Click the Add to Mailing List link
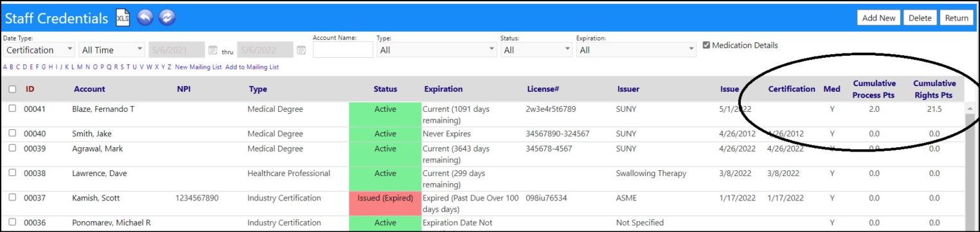Viewport: 980px width, 232px height. pyautogui.click(x=252, y=67)
